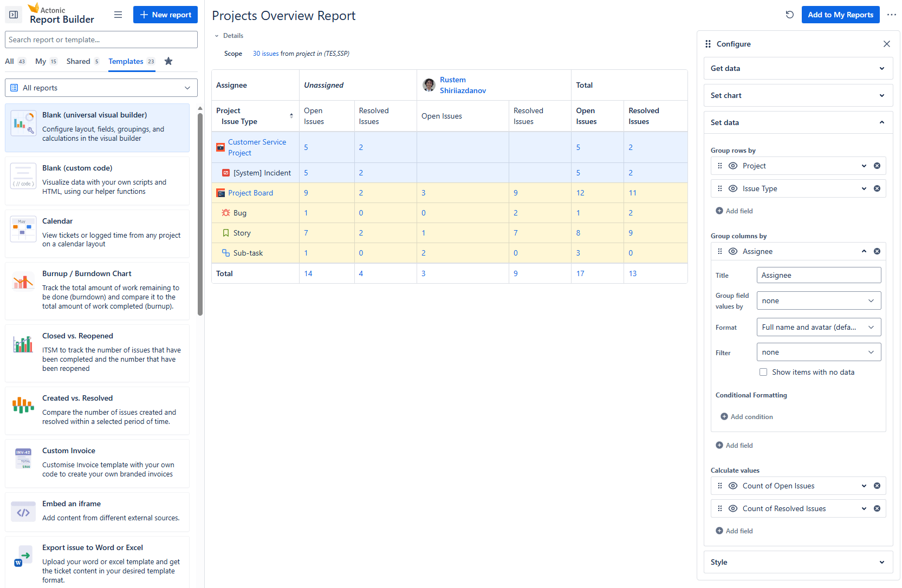This screenshot has width=902, height=588.
Task: Click the favorites star tab
Action: point(168,61)
